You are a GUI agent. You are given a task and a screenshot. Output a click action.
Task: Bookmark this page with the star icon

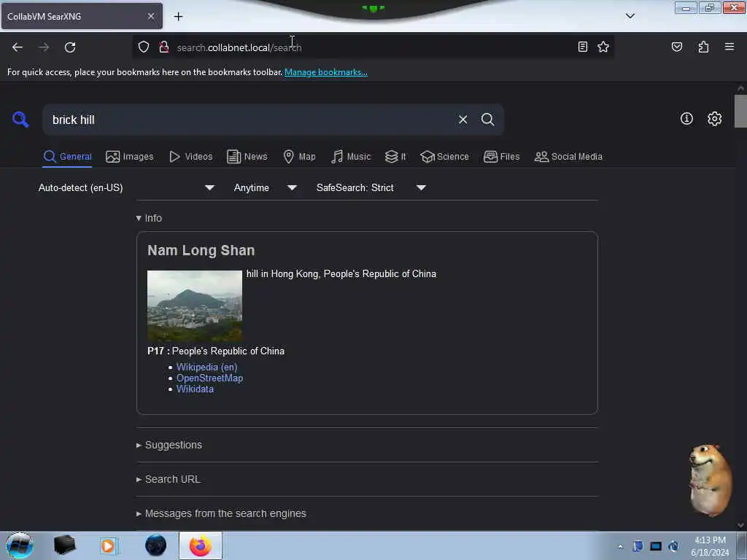click(603, 47)
